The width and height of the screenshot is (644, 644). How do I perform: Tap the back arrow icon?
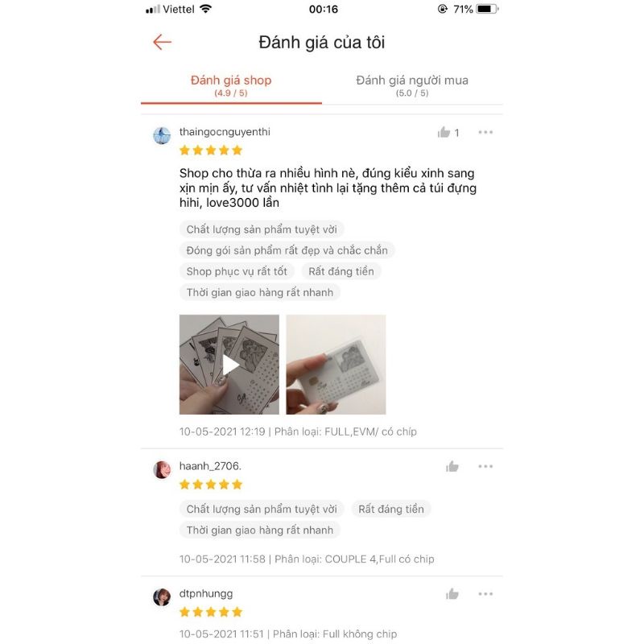[x=163, y=42]
